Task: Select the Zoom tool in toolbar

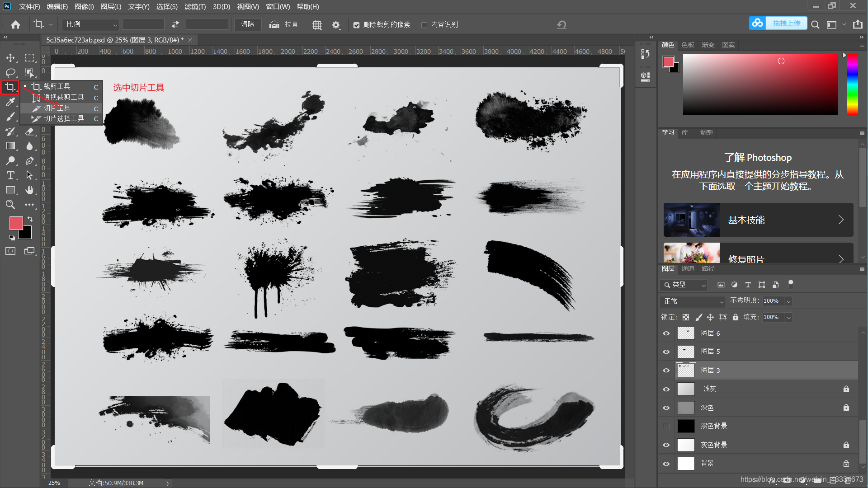Action: [10, 205]
